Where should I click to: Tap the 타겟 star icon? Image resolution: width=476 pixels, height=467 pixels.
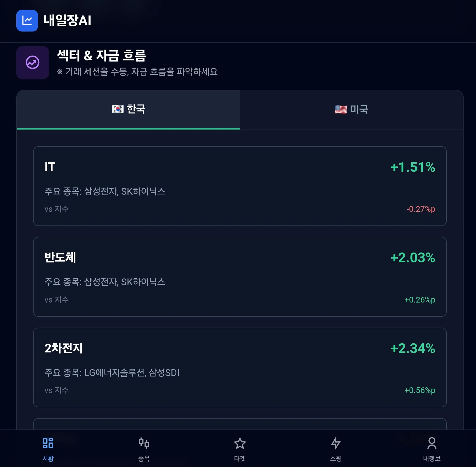pyautogui.click(x=240, y=443)
